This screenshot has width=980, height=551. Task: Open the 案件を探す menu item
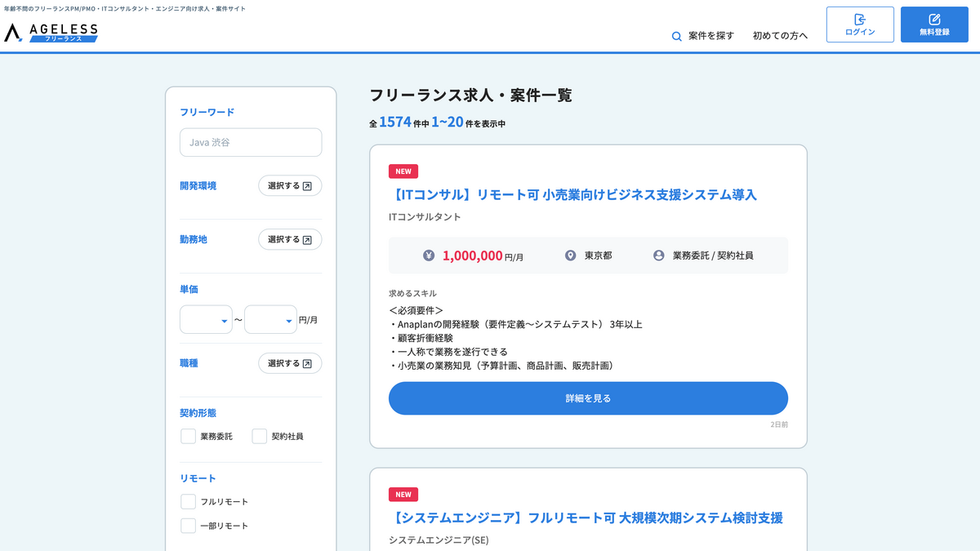702,36
